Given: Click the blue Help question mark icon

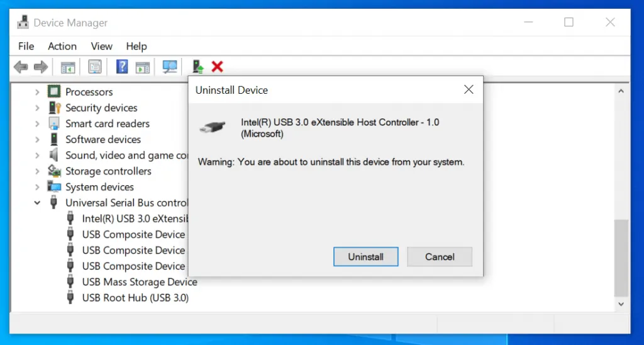Looking at the screenshot, I should (122, 67).
